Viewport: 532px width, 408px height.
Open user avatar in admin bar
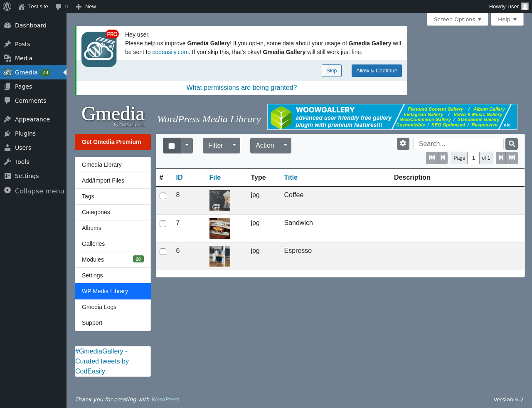[525, 6]
